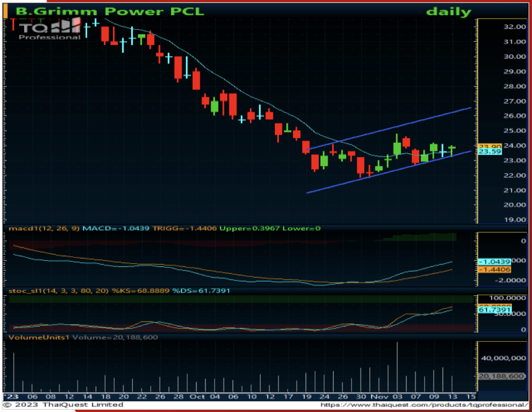Click the stoc_sl1(14, 3, 3, 80, 20) label

(59, 291)
